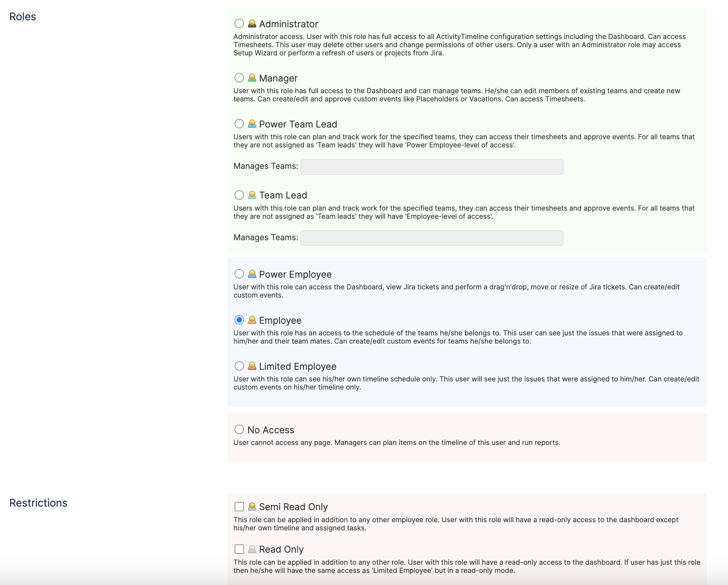Image resolution: width=728 pixels, height=585 pixels.
Task: Select the Power Team Lead radio button
Action: tap(239, 124)
